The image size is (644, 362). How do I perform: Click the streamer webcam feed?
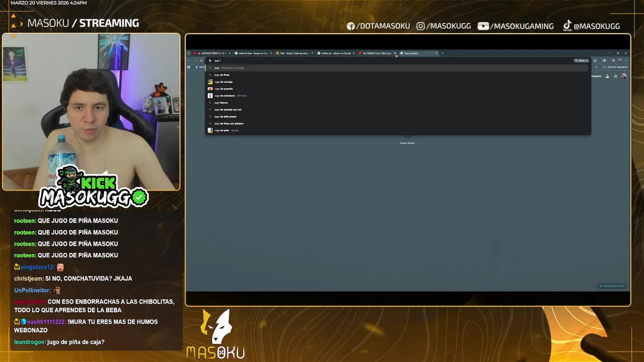(x=91, y=112)
